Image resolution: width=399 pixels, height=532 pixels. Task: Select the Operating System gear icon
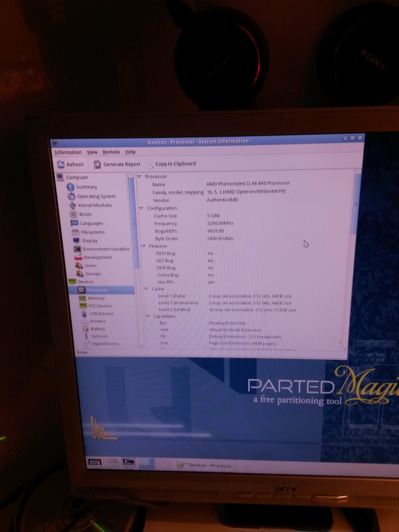click(x=71, y=197)
